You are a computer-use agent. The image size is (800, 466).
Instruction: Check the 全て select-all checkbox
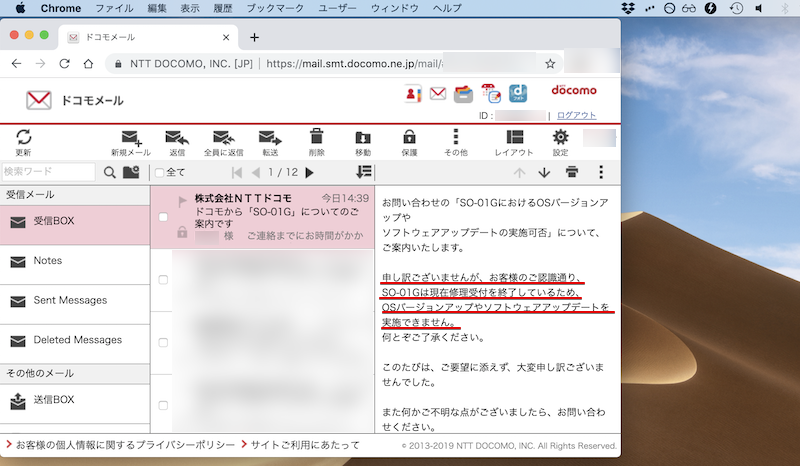tap(160, 173)
